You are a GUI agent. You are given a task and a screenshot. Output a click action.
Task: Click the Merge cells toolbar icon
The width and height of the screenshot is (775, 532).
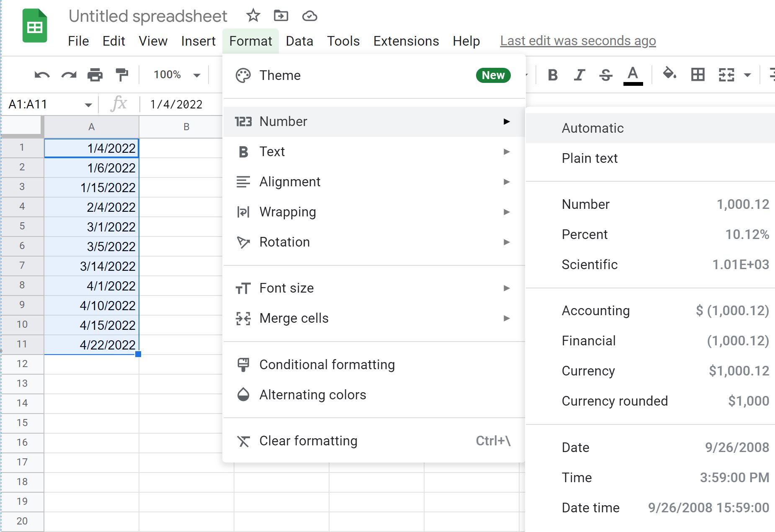point(726,75)
